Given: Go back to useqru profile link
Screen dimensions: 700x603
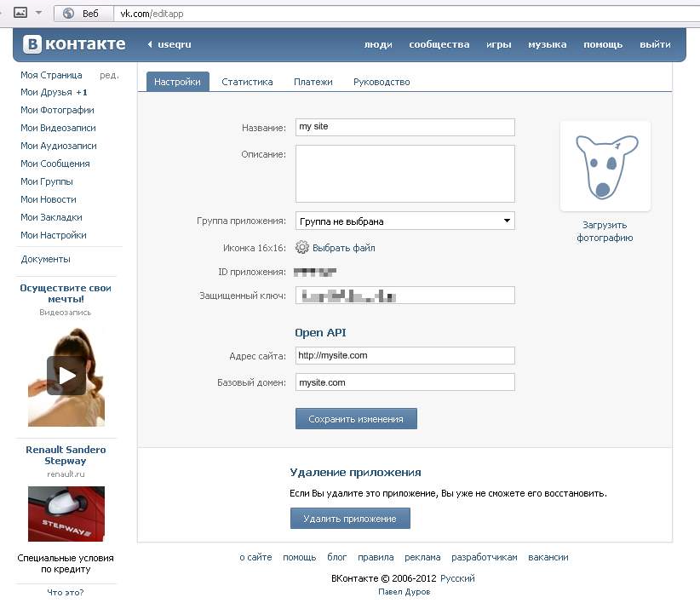Looking at the screenshot, I should (x=169, y=44).
